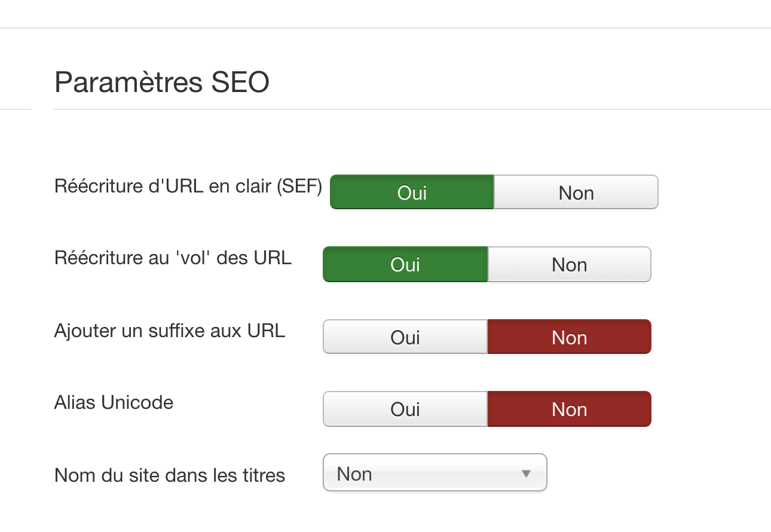Click the "Paramètres SEO" section heading
Screen dimensions: 771x532
[161, 82]
